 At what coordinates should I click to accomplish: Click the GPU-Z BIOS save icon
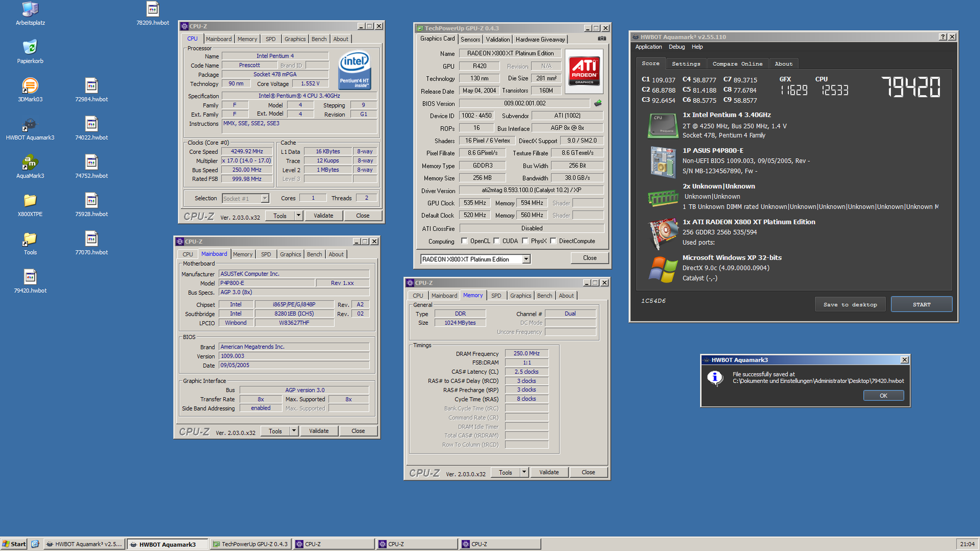[598, 103]
